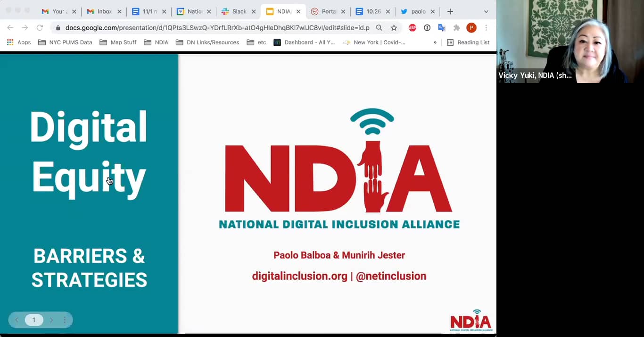Click the large NDIA logo on slide

pyautogui.click(x=339, y=169)
